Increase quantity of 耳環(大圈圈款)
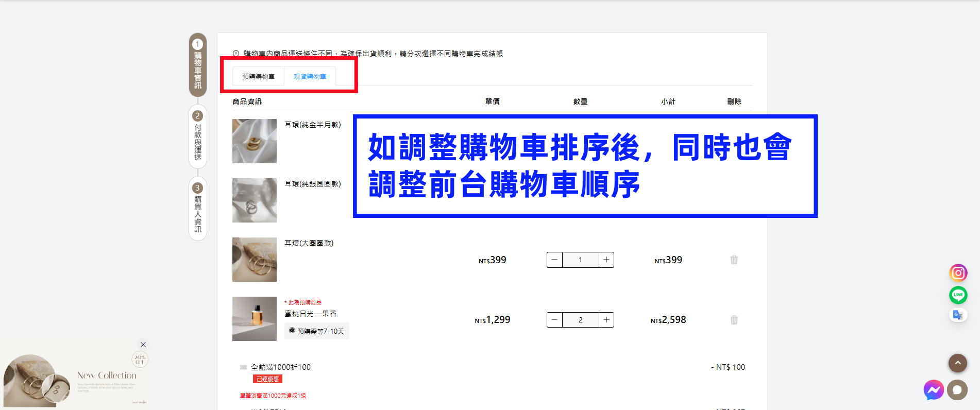 coord(606,260)
